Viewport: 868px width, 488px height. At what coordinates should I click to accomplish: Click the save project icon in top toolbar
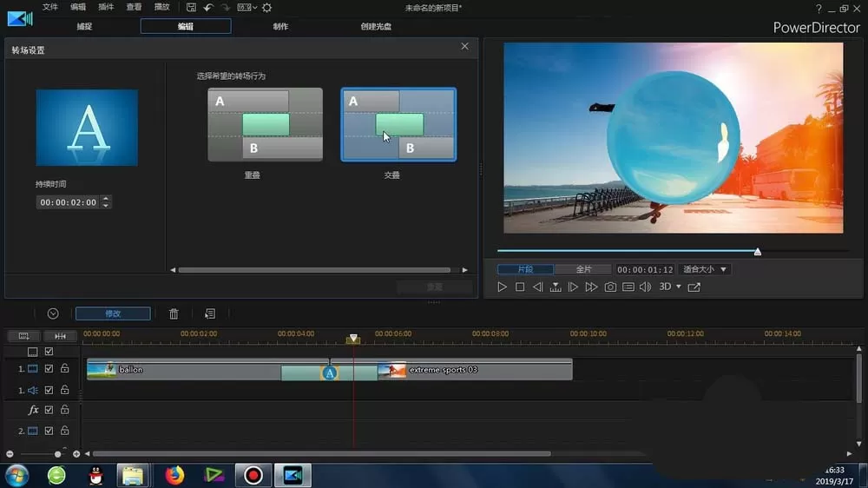point(191,7)
